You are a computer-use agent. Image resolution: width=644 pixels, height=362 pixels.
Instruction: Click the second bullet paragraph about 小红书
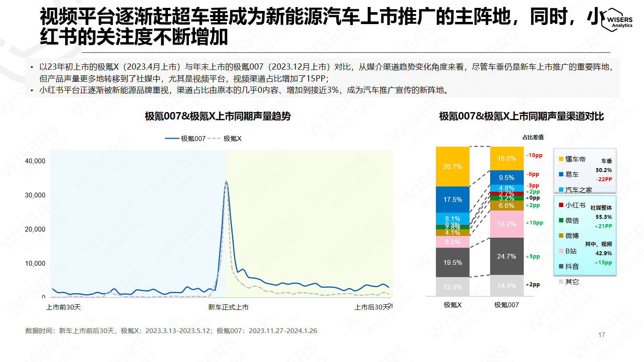244,90
